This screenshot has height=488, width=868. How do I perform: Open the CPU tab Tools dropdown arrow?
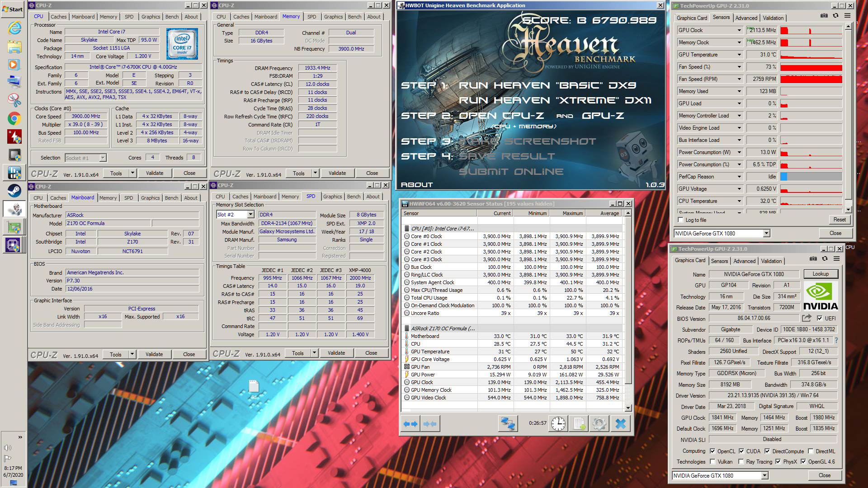(132, 173)
